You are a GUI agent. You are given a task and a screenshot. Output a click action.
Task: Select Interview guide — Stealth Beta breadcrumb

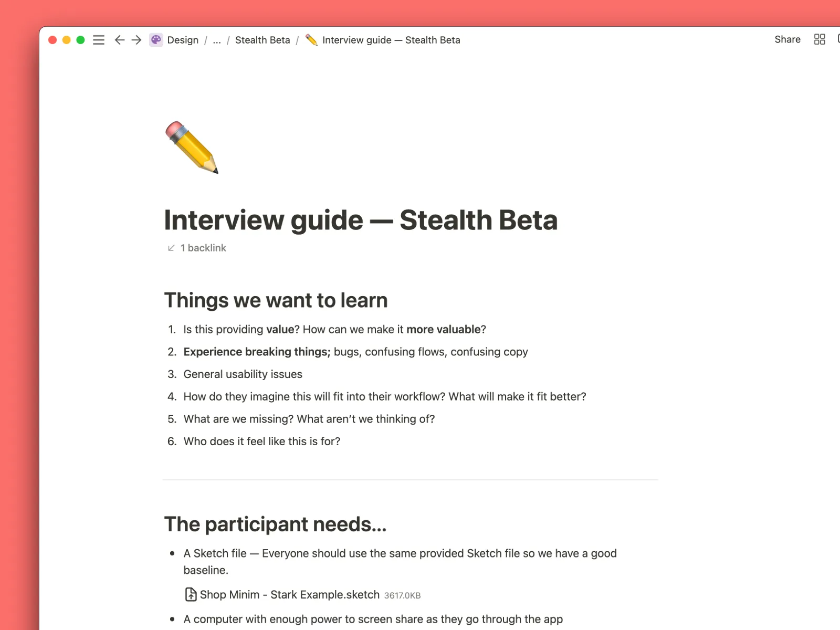point(391,40)
